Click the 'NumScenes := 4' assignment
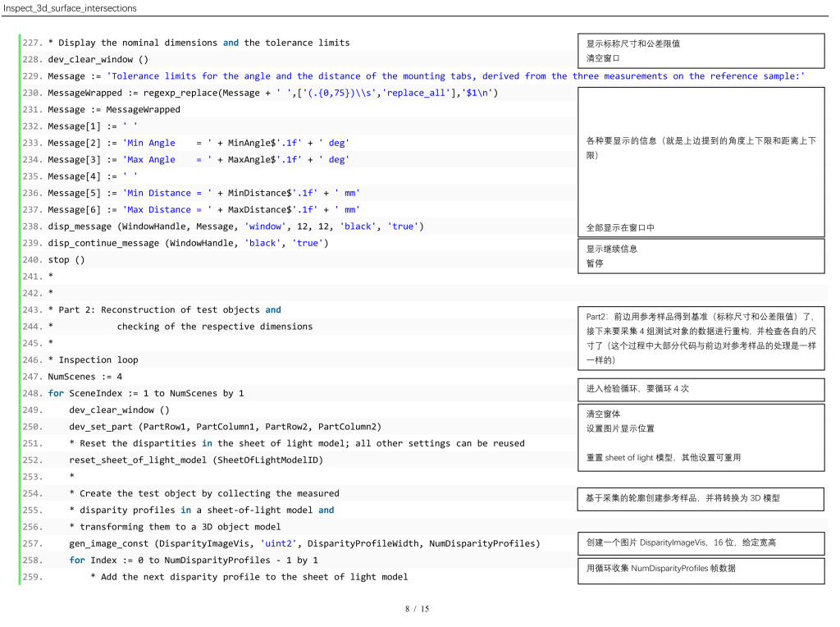 pos(84,377)
